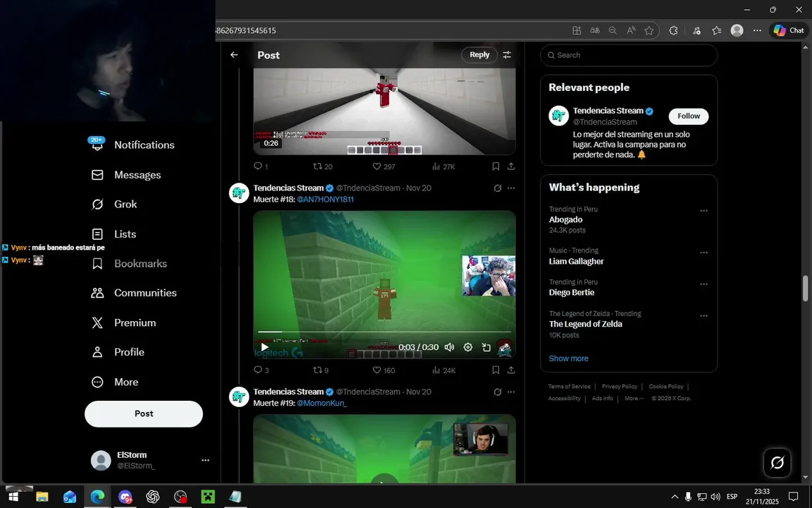Like the Muerte #18 post with 160 likes

[x=383, y=370]
